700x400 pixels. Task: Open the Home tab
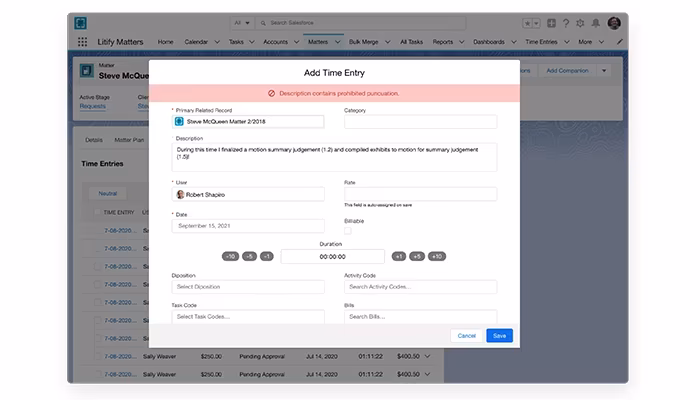165,42
